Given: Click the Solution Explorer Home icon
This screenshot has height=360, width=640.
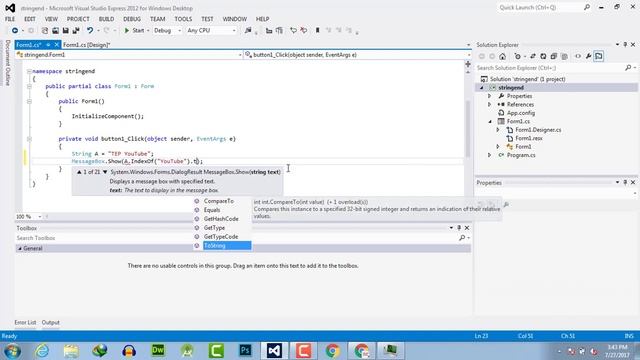Looking at the screenshot, I should click(x=502, y=56).
